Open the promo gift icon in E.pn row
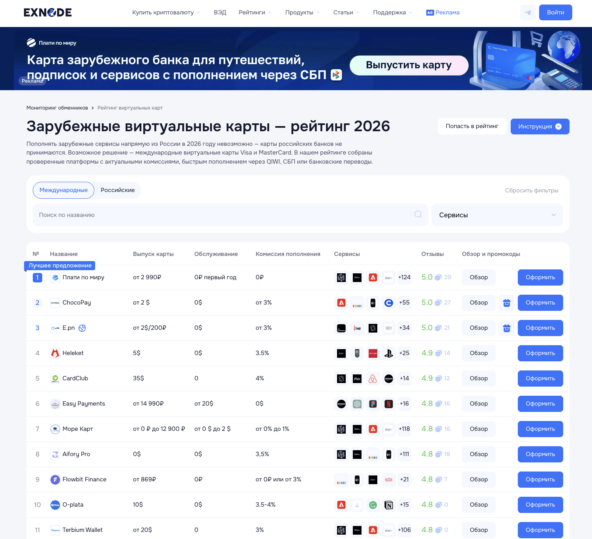The image size is (592, 539). click(506, 328)
